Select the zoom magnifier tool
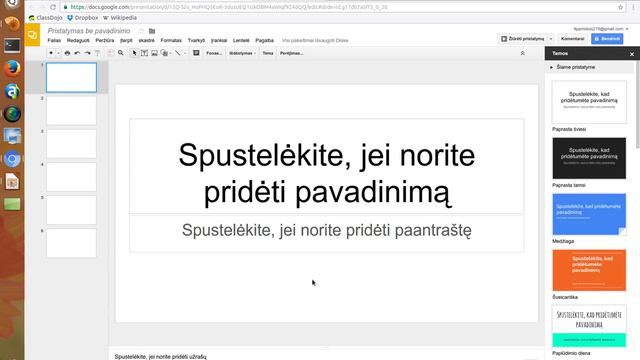 click(121, 53)
